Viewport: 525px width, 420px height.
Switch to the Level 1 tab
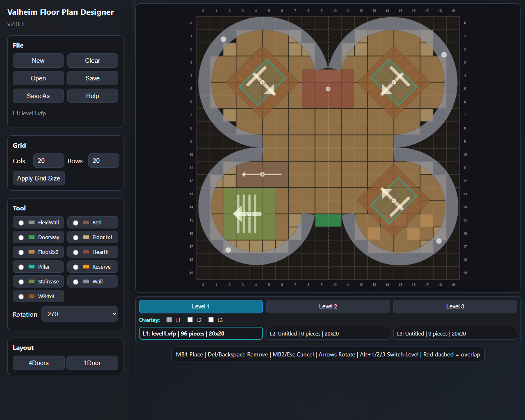click(x=201, y=306)
